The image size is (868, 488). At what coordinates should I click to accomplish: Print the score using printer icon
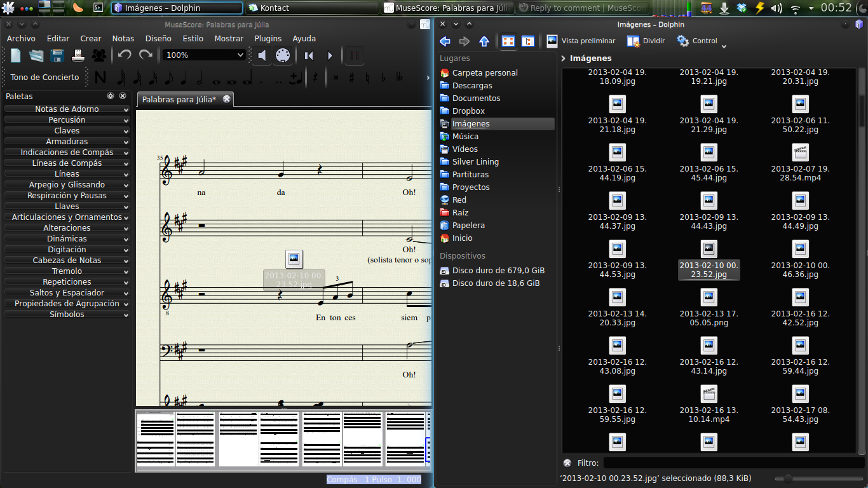[x=78, y=55]
